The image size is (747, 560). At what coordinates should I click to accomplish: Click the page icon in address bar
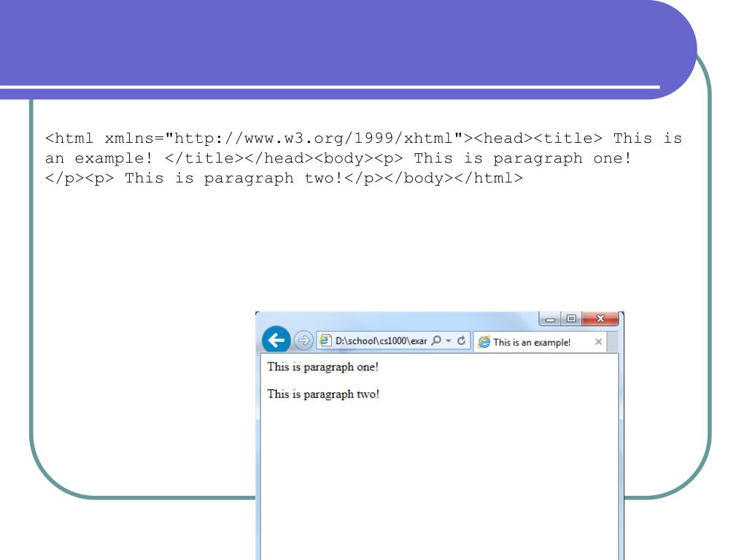(325, 341)
